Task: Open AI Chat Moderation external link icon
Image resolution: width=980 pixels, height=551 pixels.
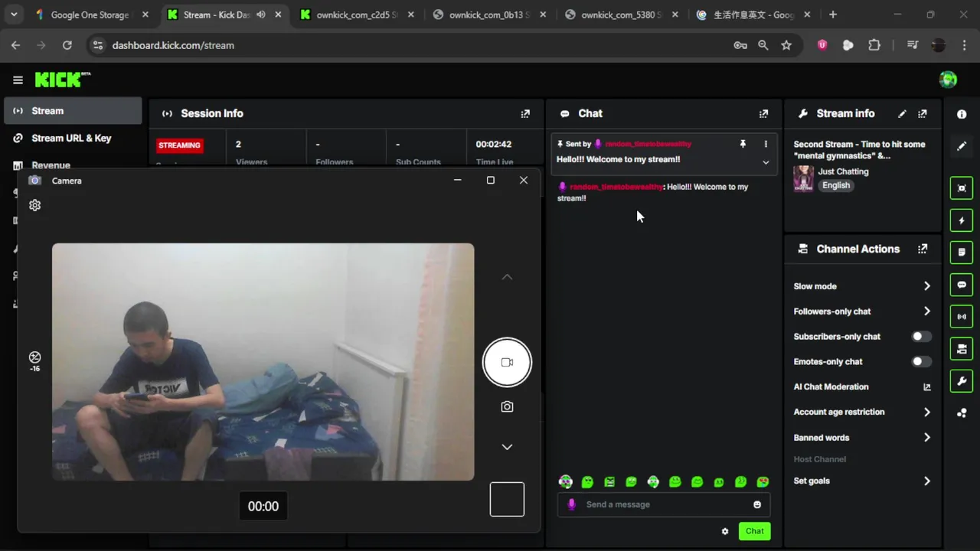Action: point(927,387)
